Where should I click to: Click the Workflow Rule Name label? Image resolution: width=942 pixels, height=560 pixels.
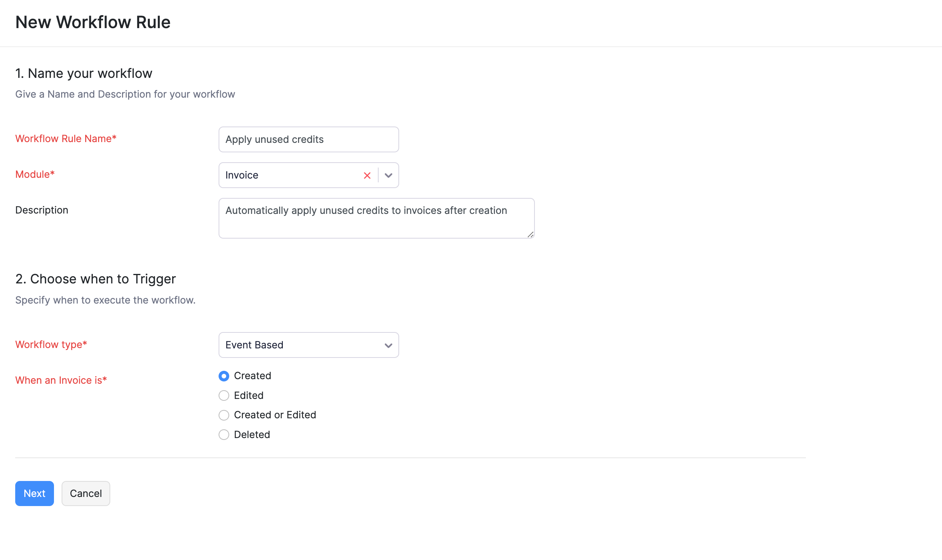coord(66,139)
